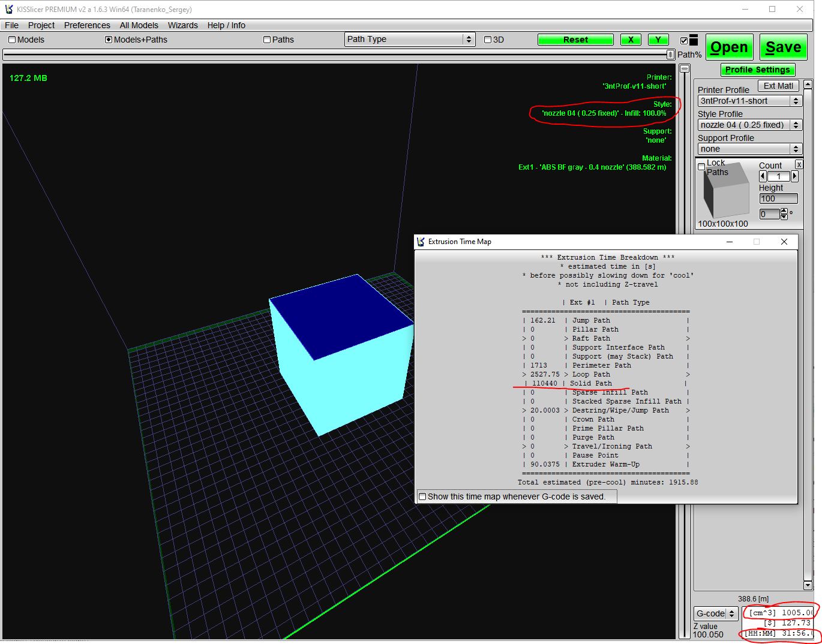This screenshot has width=822, height=644.
Task: Select the Paths radio option
Action: [267, 40]
